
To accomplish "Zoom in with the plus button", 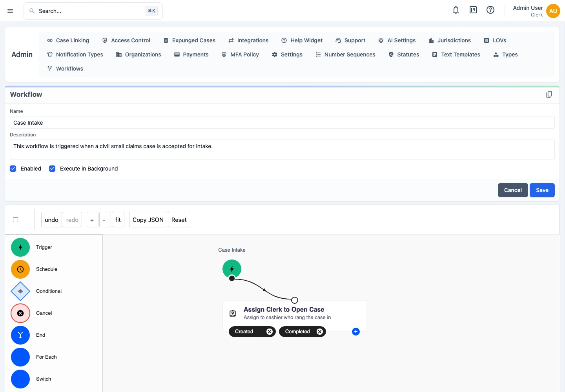I will point(92,220).
